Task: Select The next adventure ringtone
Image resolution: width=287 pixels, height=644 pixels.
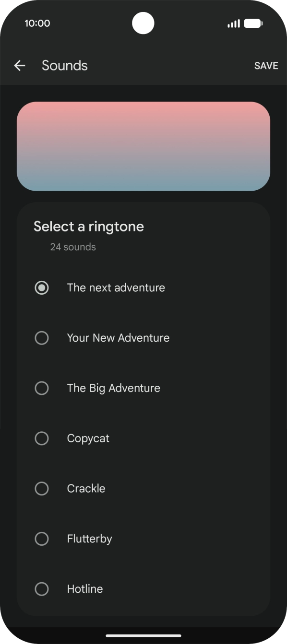Action: tap(42, 287)
